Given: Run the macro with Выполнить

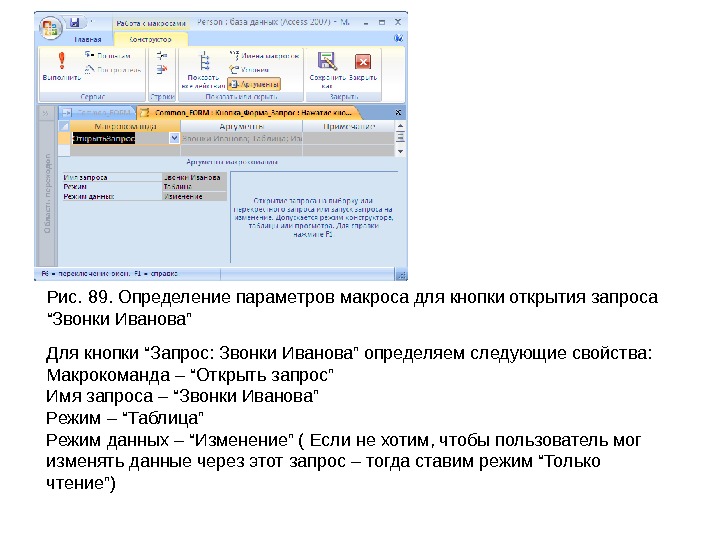Looking at the screenshot, I should pos(62,66).
